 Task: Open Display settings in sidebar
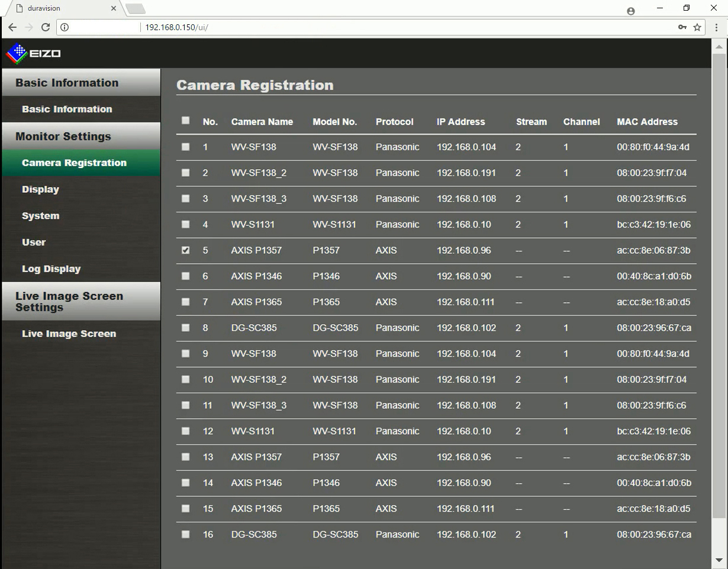point(81,189)
